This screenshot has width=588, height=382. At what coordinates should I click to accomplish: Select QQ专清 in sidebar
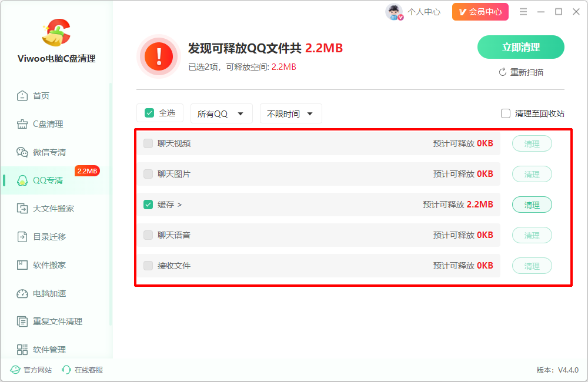pyautogui.click(x=55, y=180)
